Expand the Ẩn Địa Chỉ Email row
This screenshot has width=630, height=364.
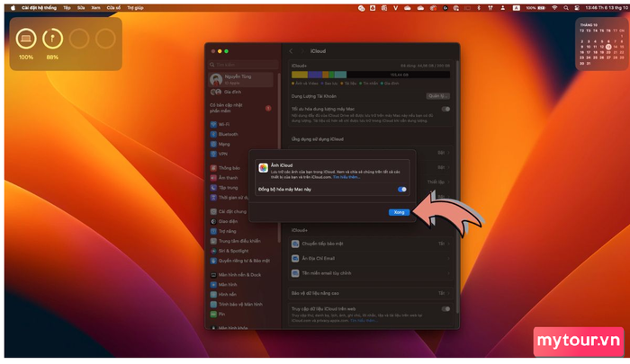coord(370,258)
